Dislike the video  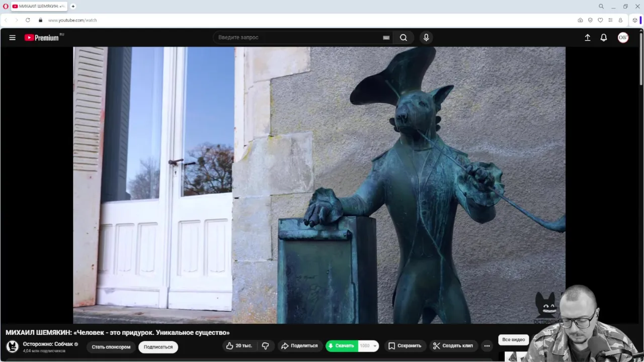tap(266, 346)
